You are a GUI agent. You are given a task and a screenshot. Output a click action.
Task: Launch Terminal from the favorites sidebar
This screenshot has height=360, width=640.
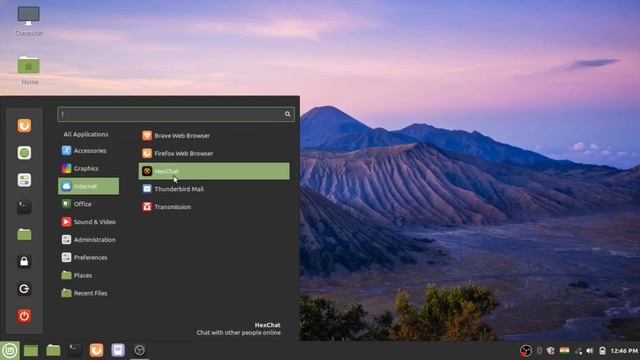click(24, 207)
